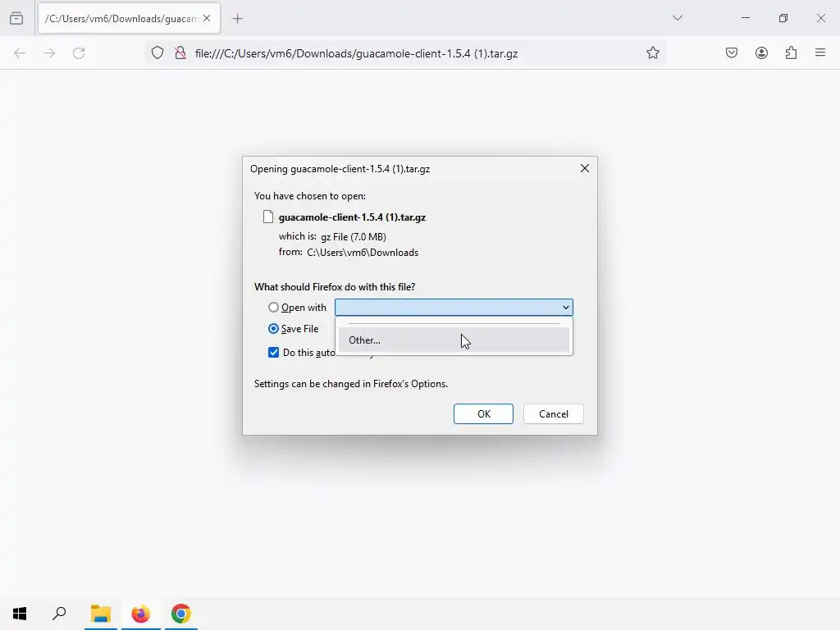Minimize the Firefox window
The height and width of the screenshot is (630, 840).
745,18
